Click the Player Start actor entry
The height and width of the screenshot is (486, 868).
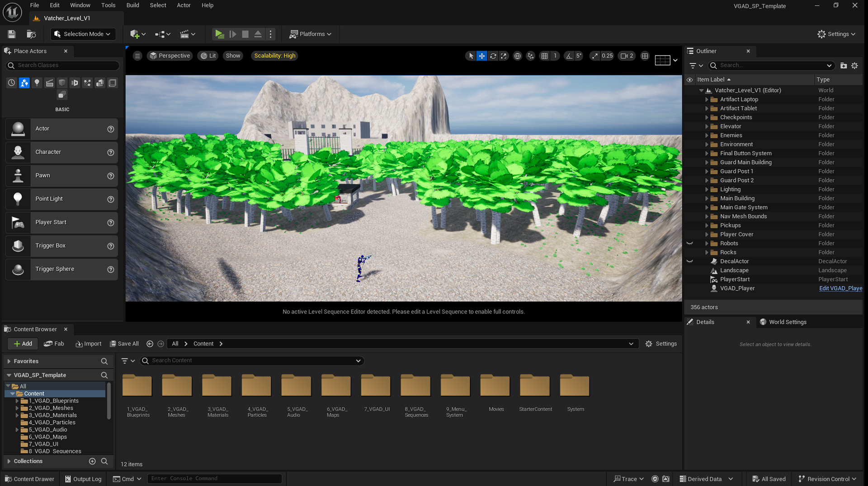tap(61, 223)
